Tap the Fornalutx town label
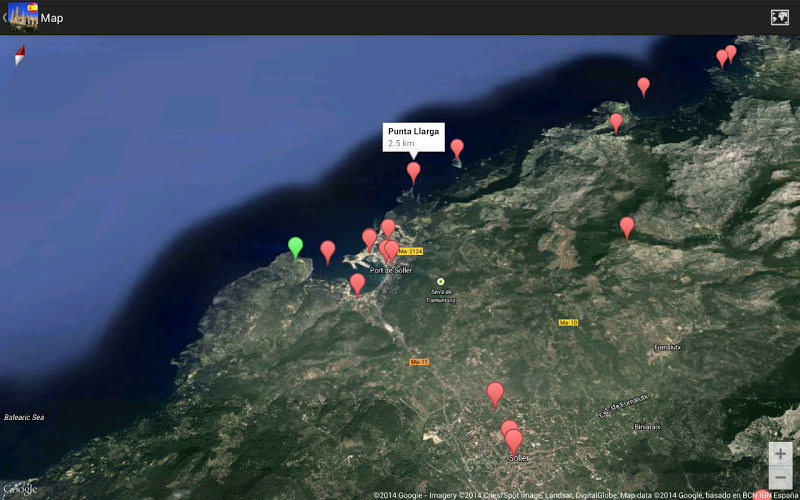This screenshot has height=500, width=800. click(667, 347)
